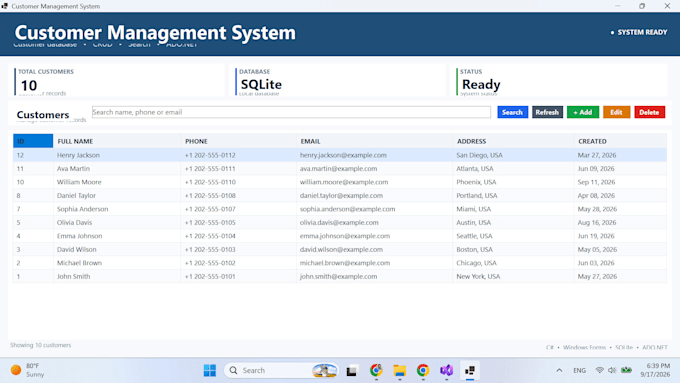
Task: Sort by the ID column header
Action: [x=33, y=141]
